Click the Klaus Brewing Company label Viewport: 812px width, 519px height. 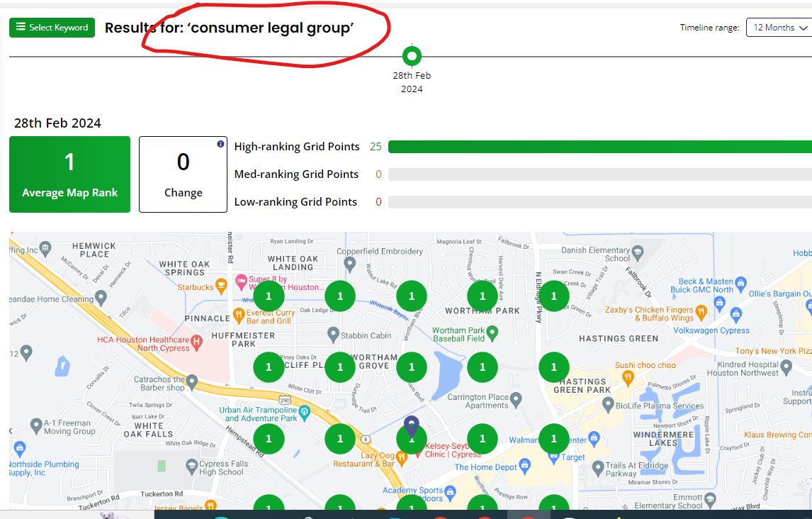(778, 435)
